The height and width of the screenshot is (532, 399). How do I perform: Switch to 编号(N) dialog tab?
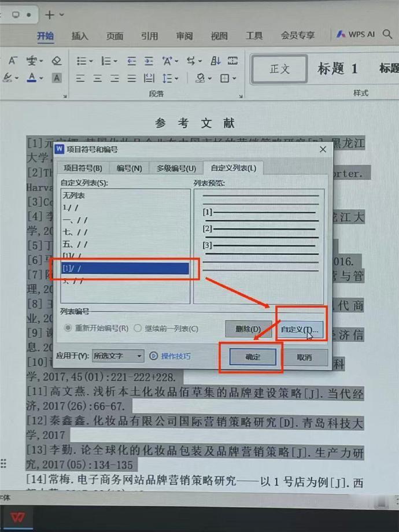(129, 168)
